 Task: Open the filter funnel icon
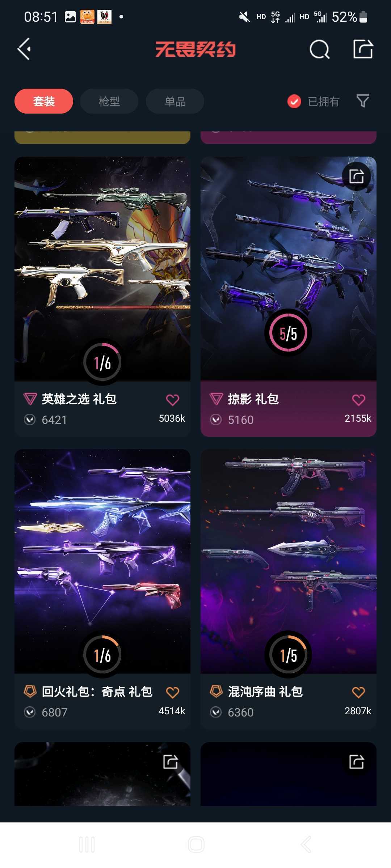[x=363, y=101]
